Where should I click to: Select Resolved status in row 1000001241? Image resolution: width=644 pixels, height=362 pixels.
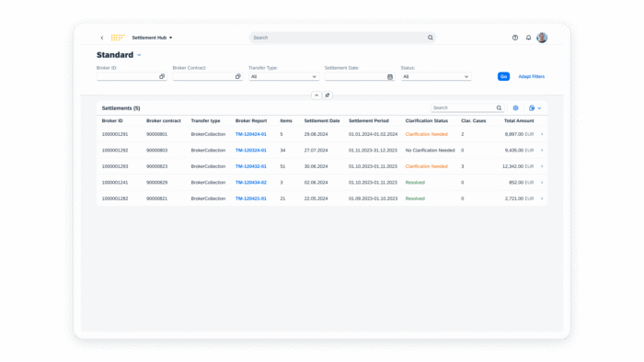(x=415, y=183)
